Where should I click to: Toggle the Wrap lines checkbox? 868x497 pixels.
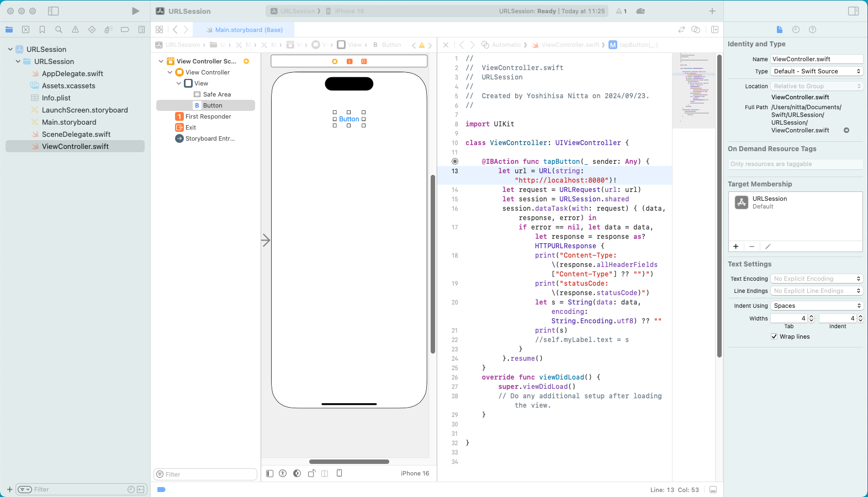774,336
